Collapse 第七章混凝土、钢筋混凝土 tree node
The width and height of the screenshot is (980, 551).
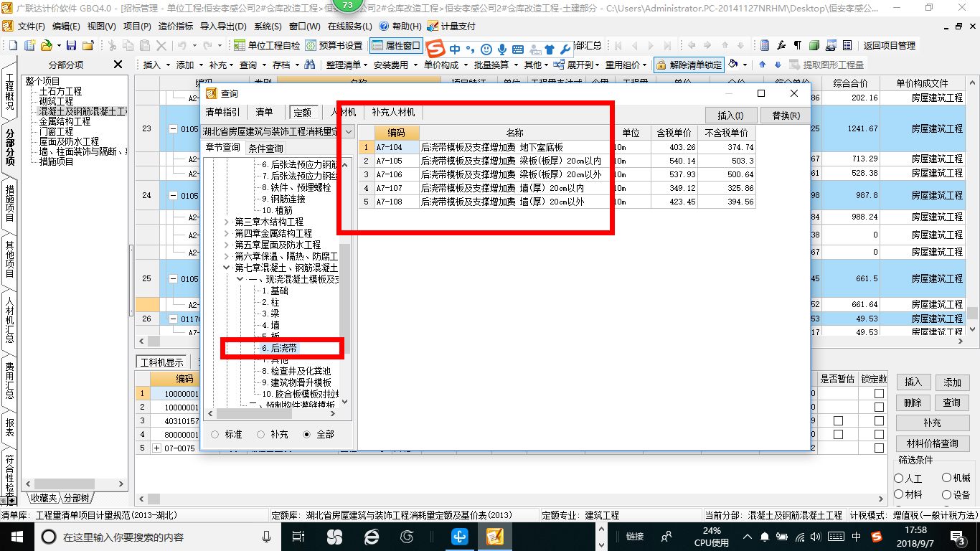pyautogui.click(x=227, y=268)
